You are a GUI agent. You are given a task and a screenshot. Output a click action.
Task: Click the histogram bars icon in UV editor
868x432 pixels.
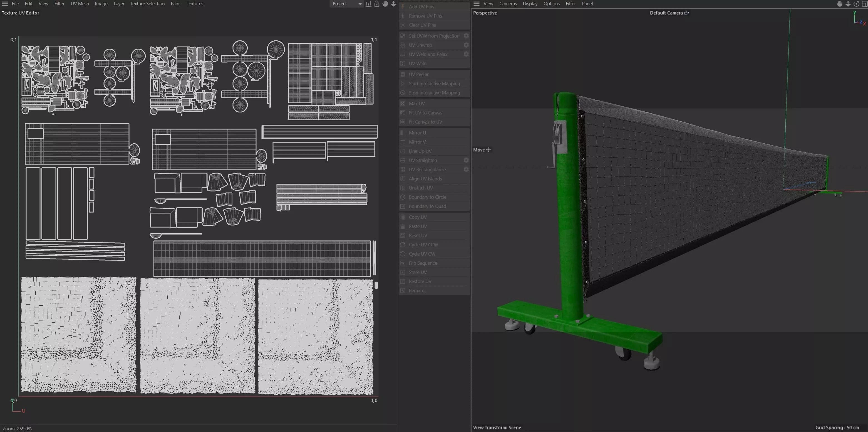(369, 4)
